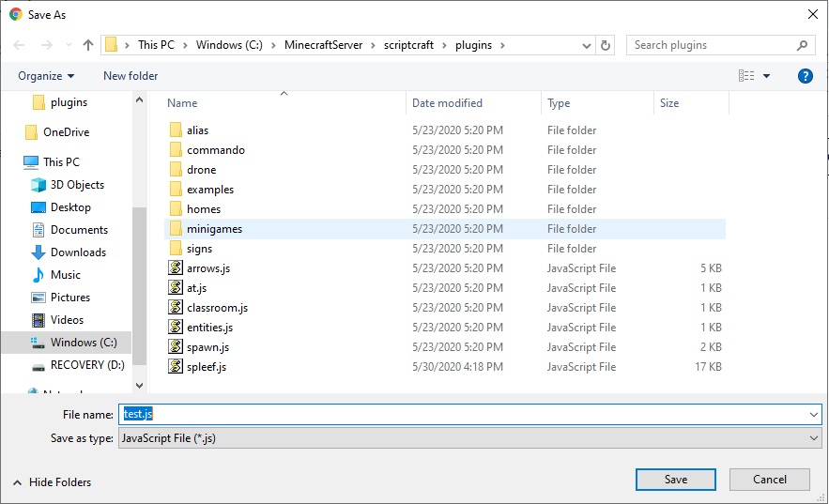
Task: Go back using the Back arrow
Action: (x=19, y=45)
